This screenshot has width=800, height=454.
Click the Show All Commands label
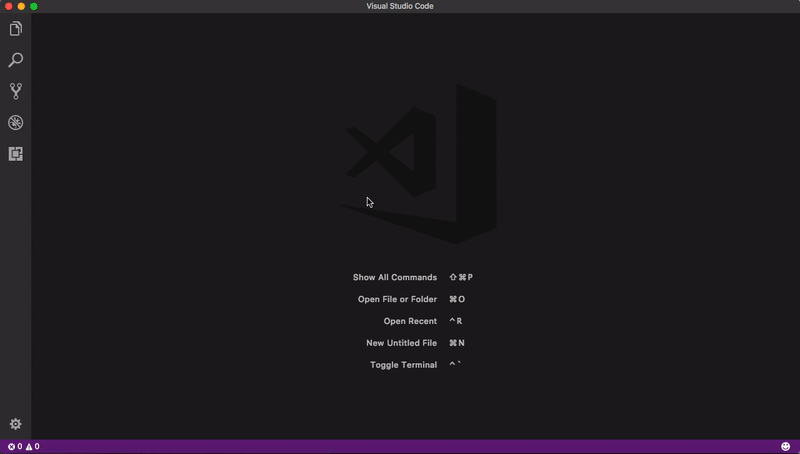[x=395, y=278]
